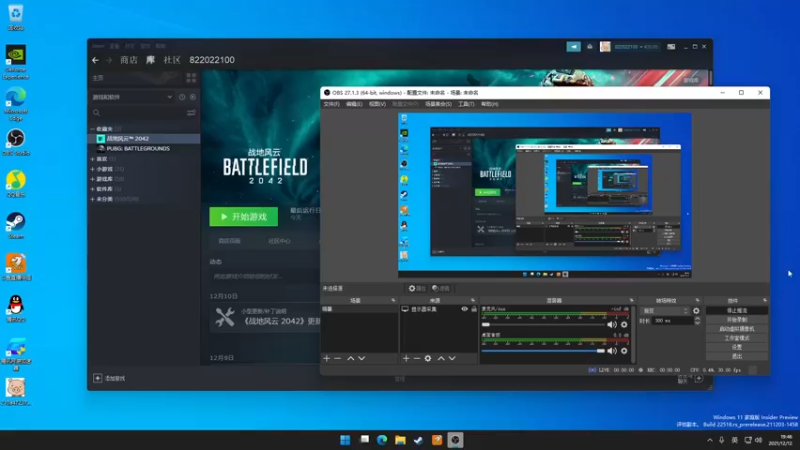This screenshot has width=800, height=450.
Task: Open the Steam library advanced filter icon
Action: coord(191,113)
